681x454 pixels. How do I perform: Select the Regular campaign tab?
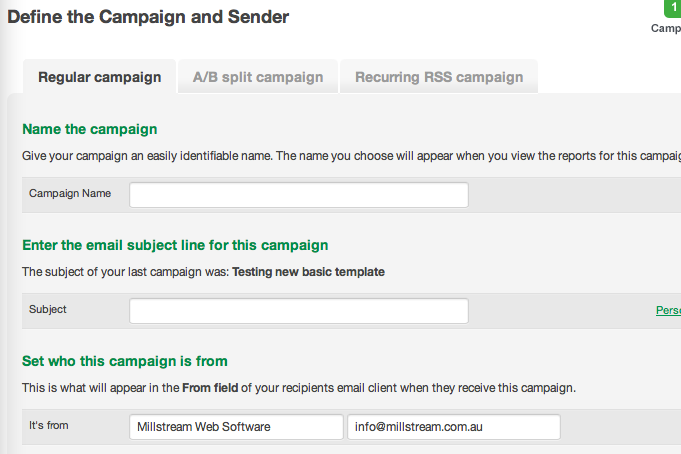click(99, 77)
